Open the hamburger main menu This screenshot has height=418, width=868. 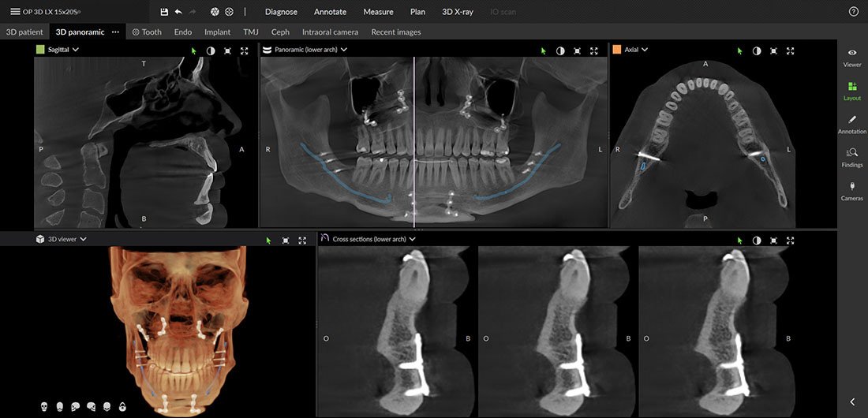15,12
